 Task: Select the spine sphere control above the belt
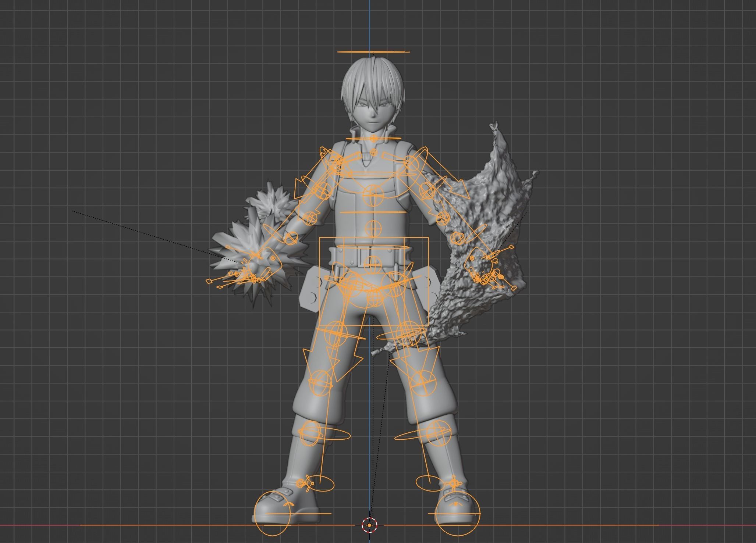[x=373, y=229]
